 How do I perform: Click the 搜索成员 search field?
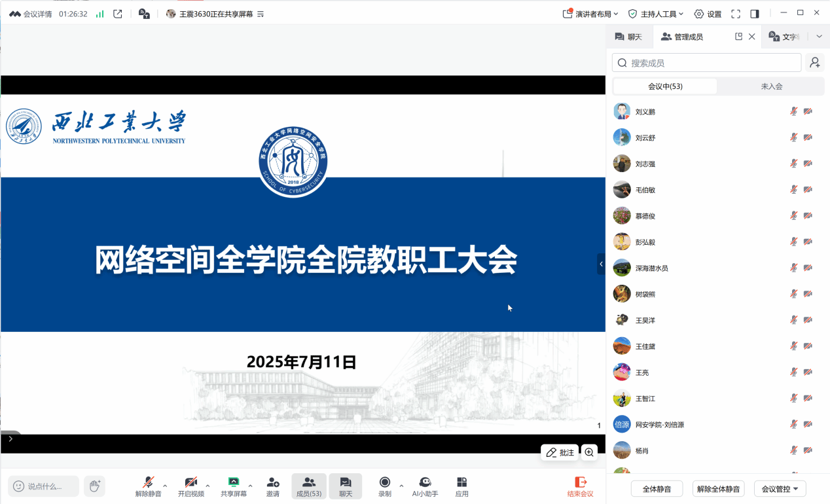click(707, 63)
